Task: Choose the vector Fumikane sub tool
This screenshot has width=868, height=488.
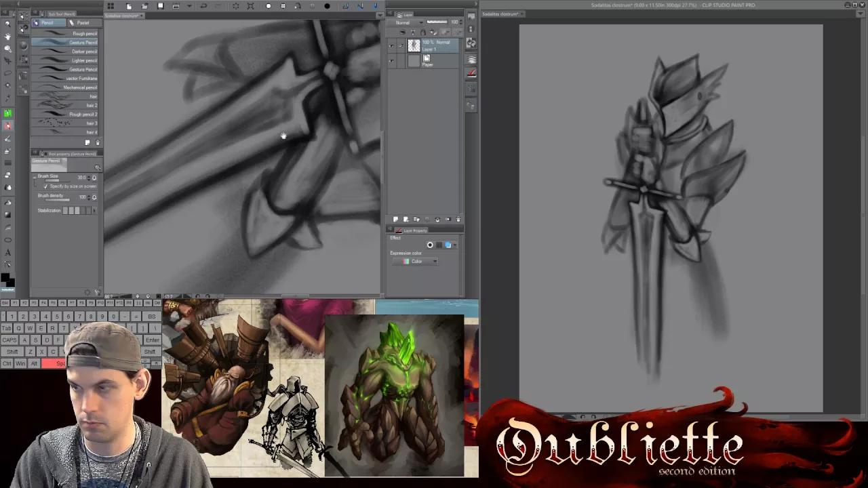Action: [66, 79]
